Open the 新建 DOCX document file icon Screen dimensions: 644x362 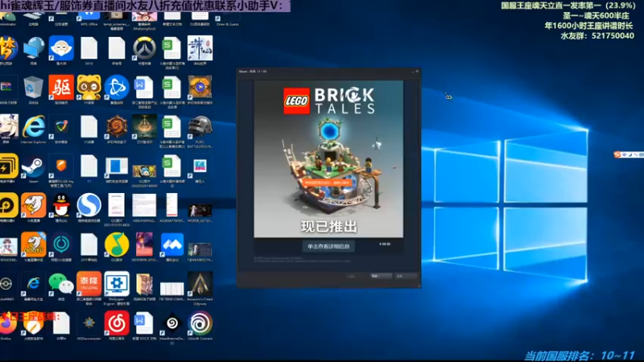click(x=144, y=323)
